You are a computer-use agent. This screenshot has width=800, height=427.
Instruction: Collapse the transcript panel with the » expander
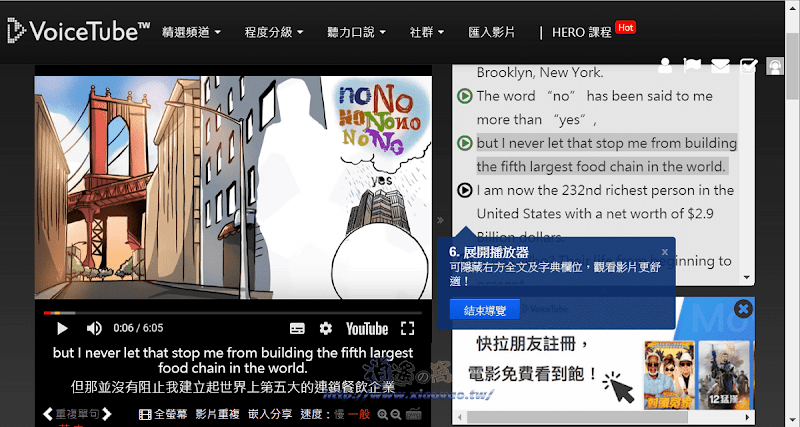click(440, 220)
